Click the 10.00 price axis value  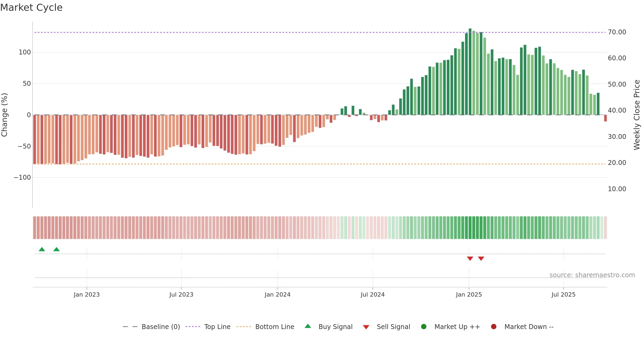[x=617, y=189]
